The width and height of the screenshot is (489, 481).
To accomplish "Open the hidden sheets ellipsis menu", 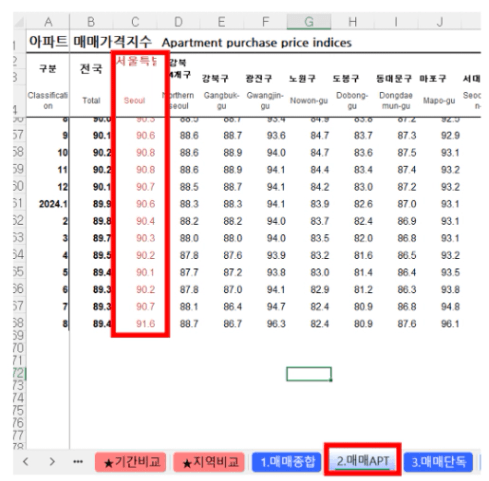I will [78, 462].
